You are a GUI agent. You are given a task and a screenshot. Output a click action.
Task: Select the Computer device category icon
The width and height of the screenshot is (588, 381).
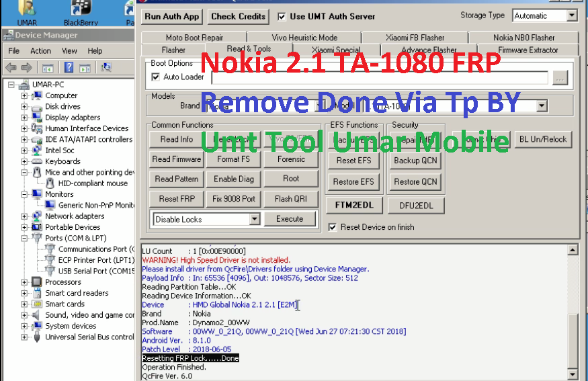(x=36, y=95)
